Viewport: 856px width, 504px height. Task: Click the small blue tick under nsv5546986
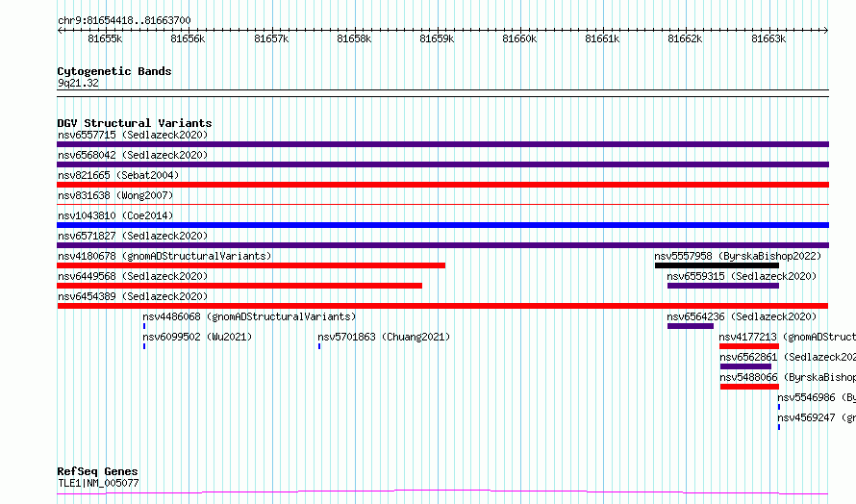(x=779, y=407)
